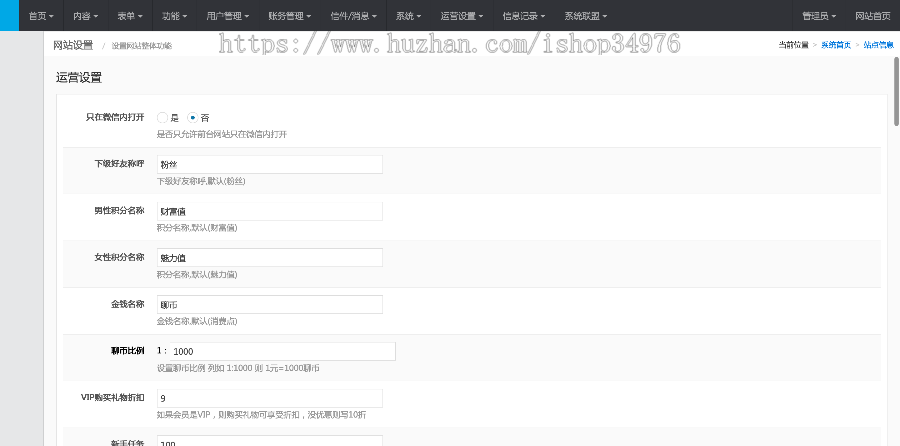Image resolution: width=900 pixels, height=446 pixels.
Task: Select 是 for 只在微信内打开
Action: 162,118
